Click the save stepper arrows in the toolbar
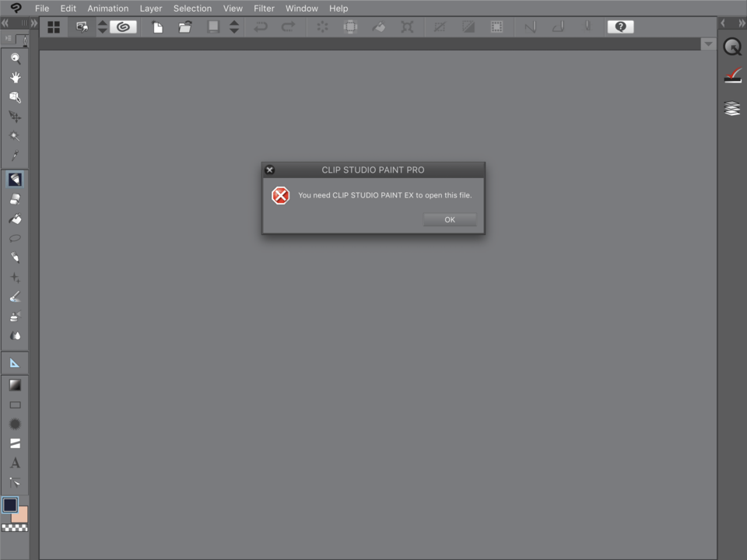Screen dimensions: 747x560 point(234,26)
